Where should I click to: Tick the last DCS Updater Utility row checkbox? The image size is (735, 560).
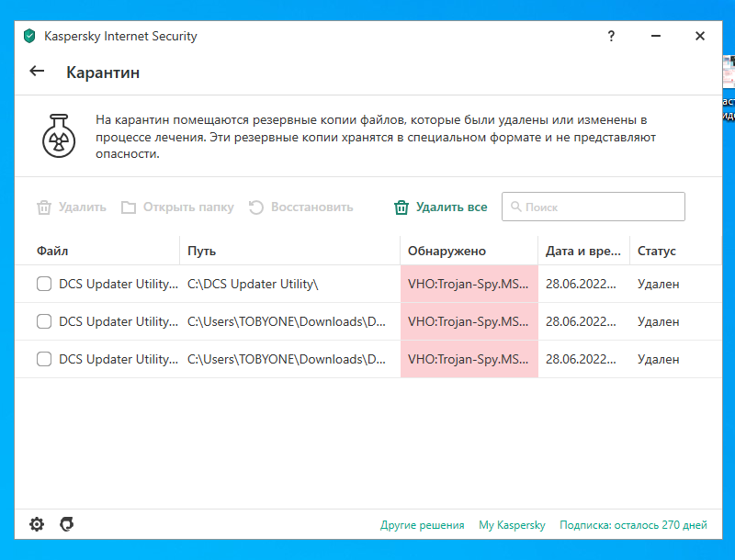44,359
